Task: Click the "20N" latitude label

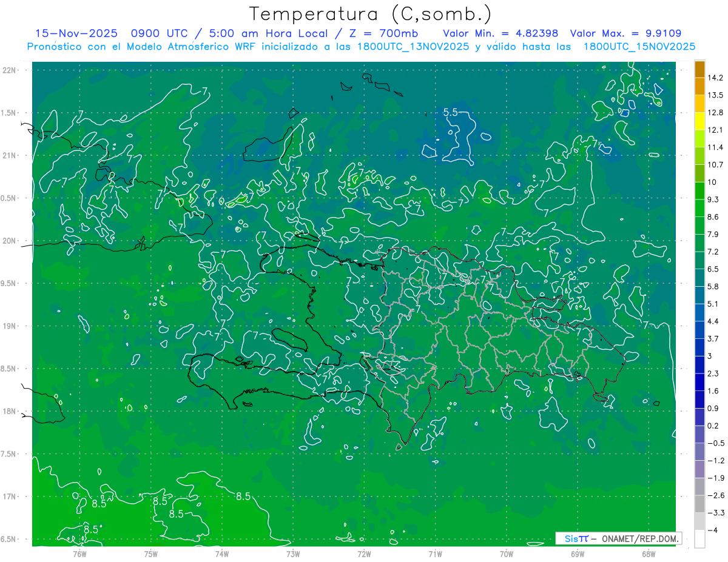Action: point(10,241)
